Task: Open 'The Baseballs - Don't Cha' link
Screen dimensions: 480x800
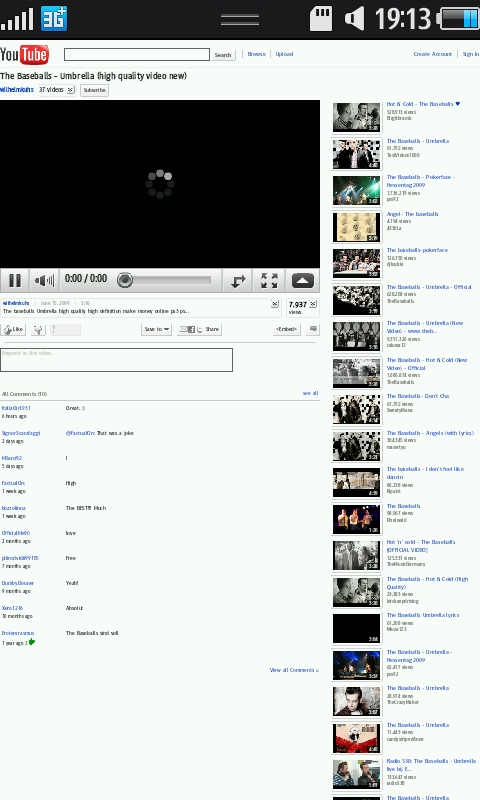Action: 418,396
